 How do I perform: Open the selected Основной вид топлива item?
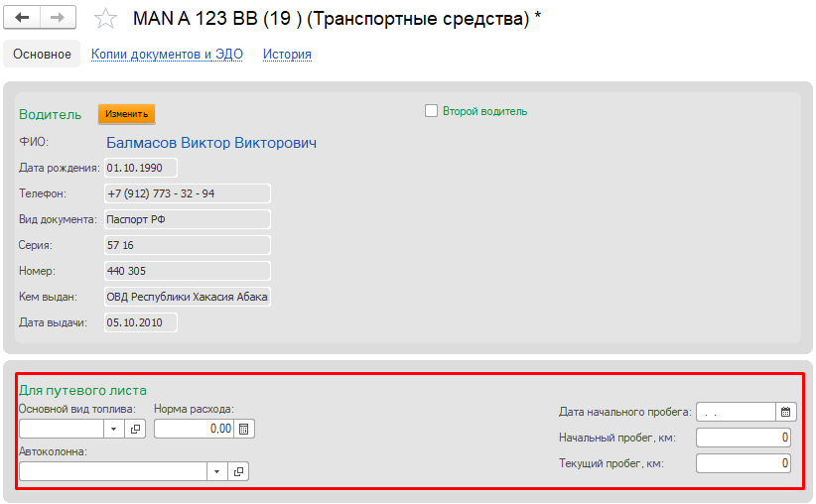point(135,430)
